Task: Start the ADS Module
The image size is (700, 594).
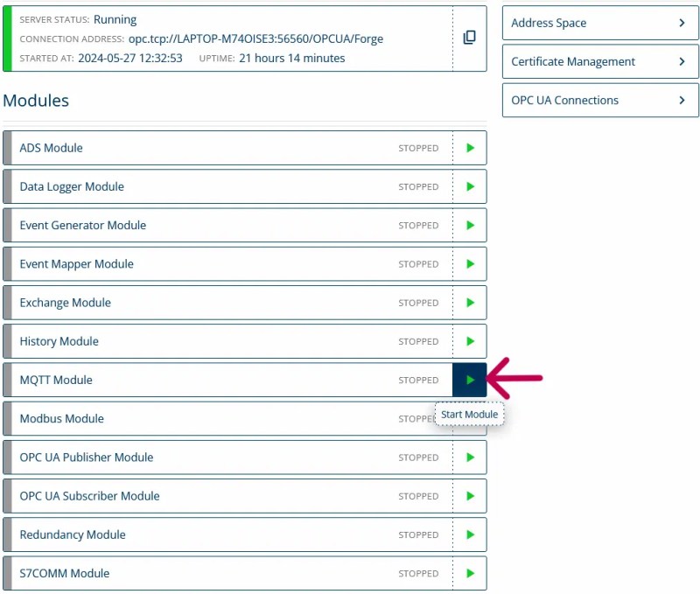Action: coord(470,148)
